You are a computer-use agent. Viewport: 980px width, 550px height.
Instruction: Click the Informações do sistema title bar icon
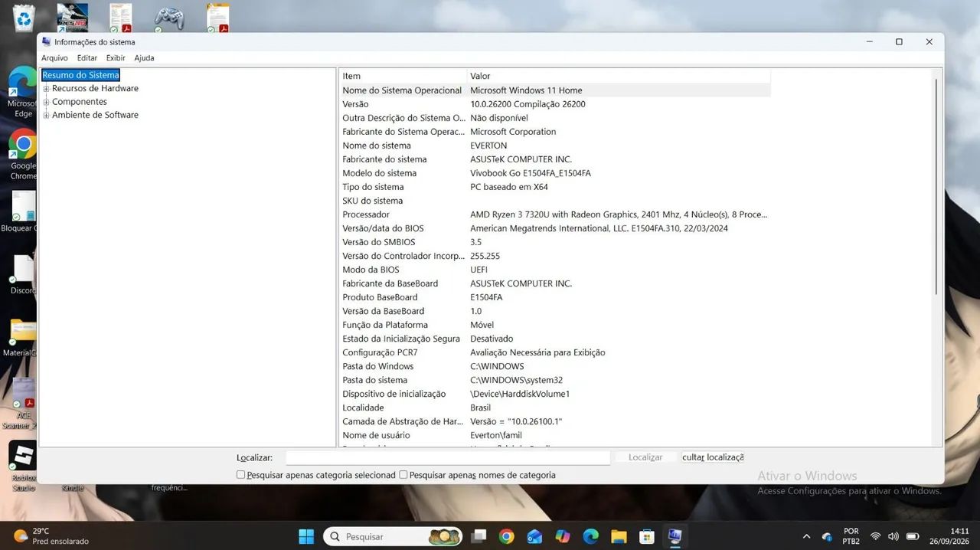pyautogui.click(x=47, y=42)
